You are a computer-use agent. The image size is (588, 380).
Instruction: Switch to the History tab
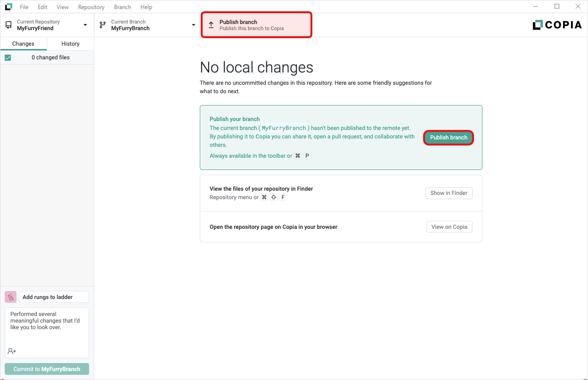(70, 44)
